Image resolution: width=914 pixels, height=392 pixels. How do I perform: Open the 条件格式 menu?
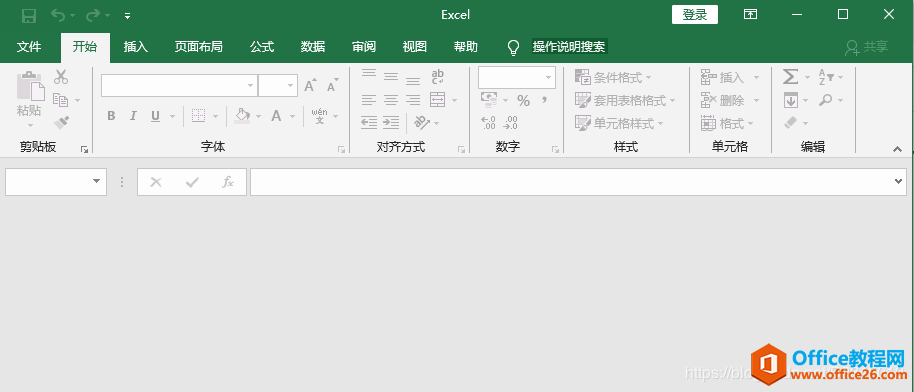[x=613, y=77]
